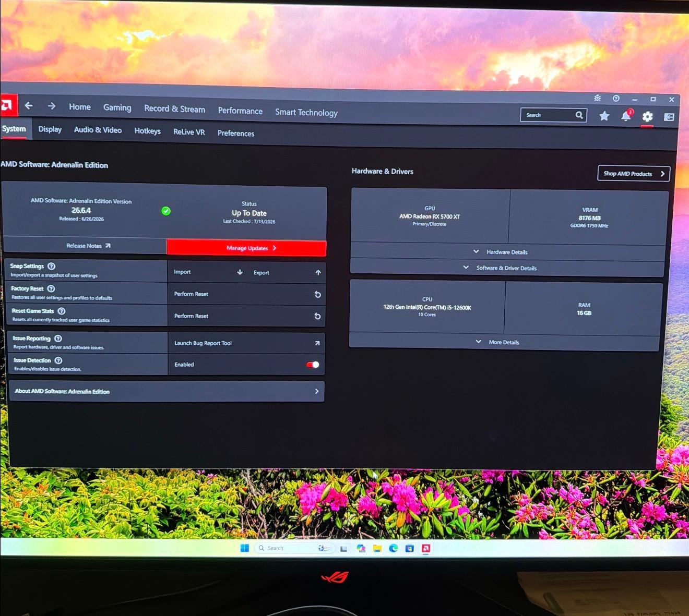Click Issue Detection help icon

(x=58, y=360)
